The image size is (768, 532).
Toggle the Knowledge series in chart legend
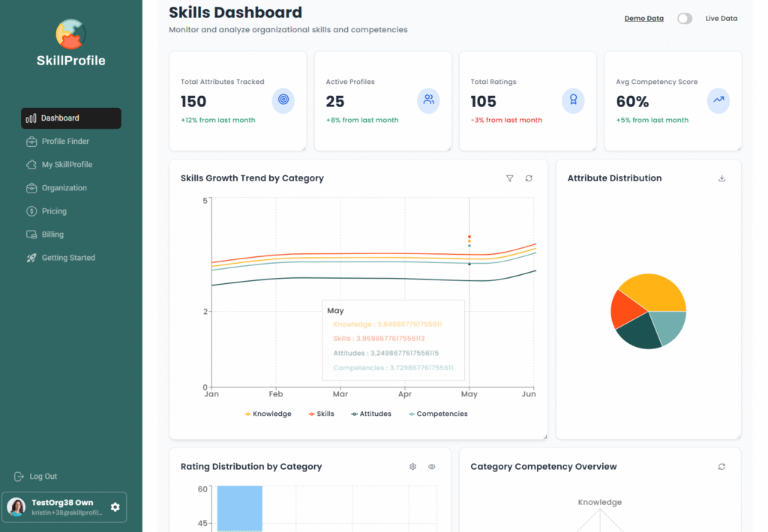(x=268, y=414)
